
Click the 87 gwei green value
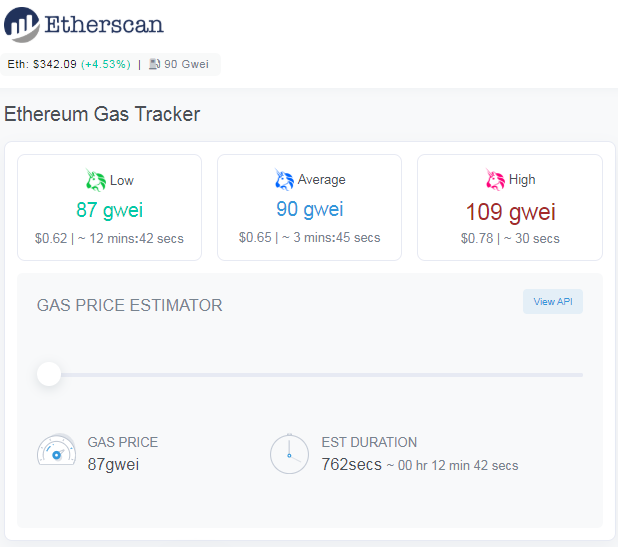coord(109,210)
